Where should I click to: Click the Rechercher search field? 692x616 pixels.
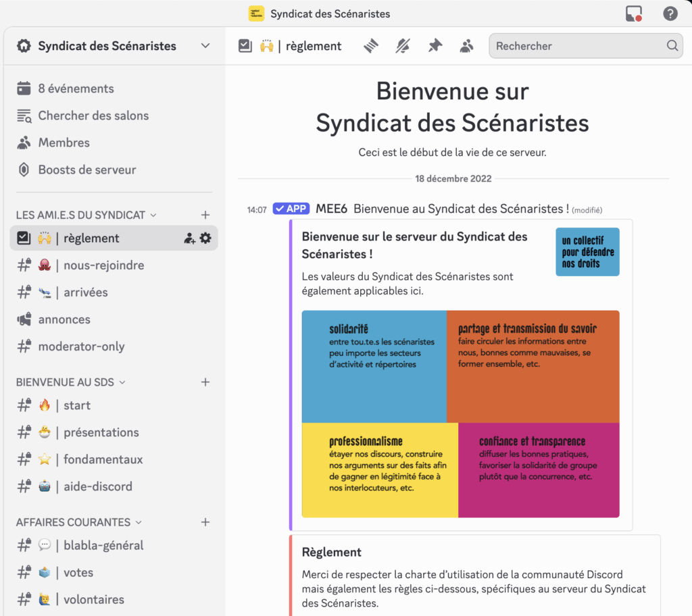click(578, 46)
